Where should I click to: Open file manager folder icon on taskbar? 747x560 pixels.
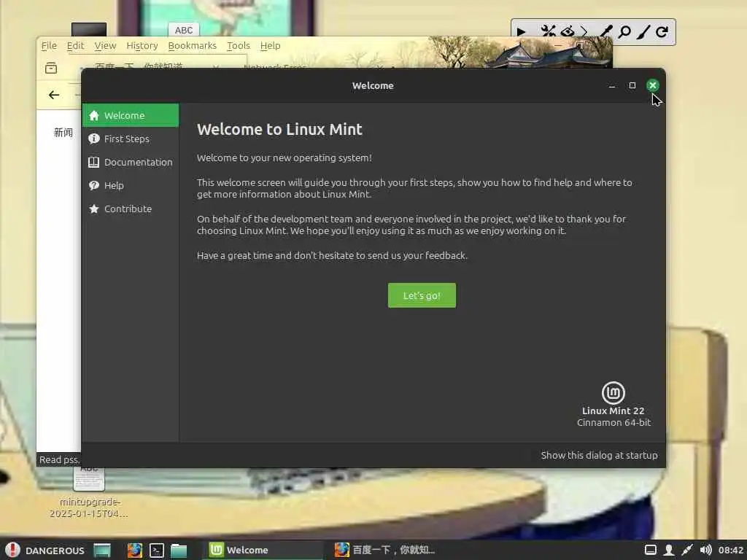[179, 550]
